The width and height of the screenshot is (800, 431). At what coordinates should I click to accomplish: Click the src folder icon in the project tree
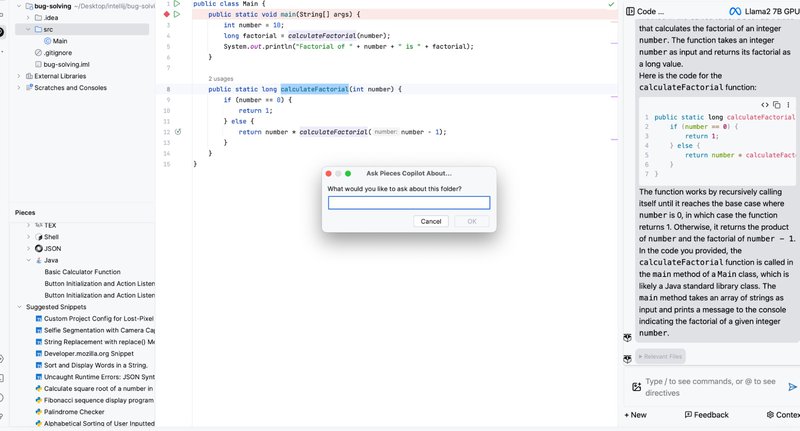click(x=38, y=30)
